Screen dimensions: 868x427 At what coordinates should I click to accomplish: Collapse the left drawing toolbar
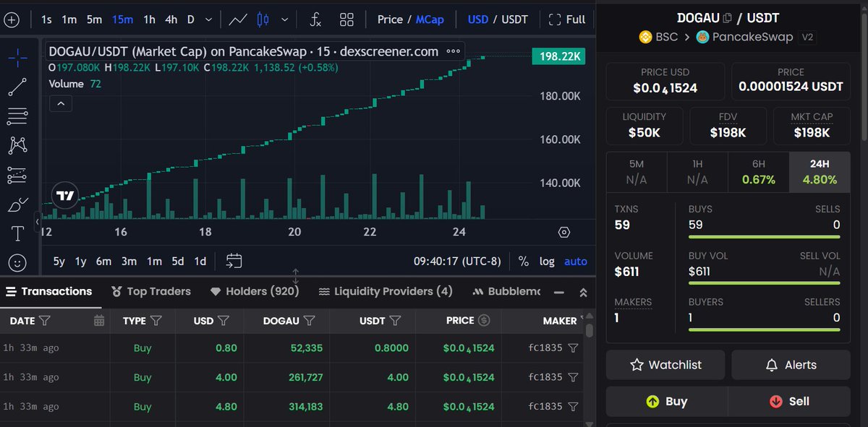[x=38, y=222]
